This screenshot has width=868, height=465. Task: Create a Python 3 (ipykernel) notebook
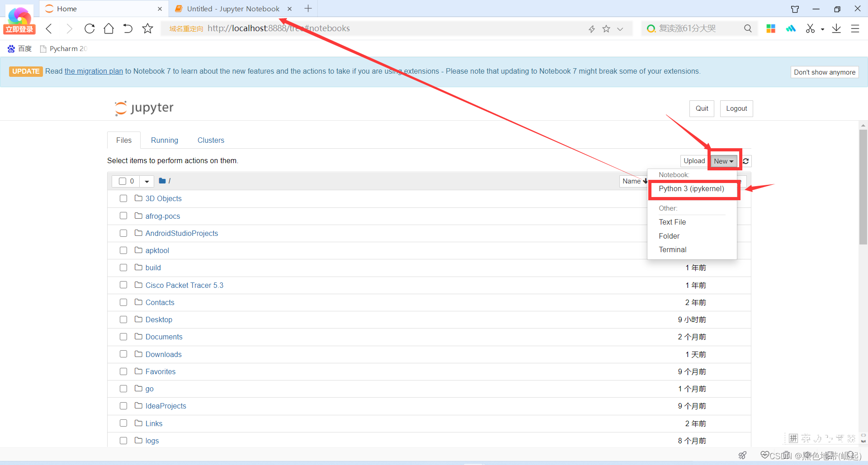(691, 189)
